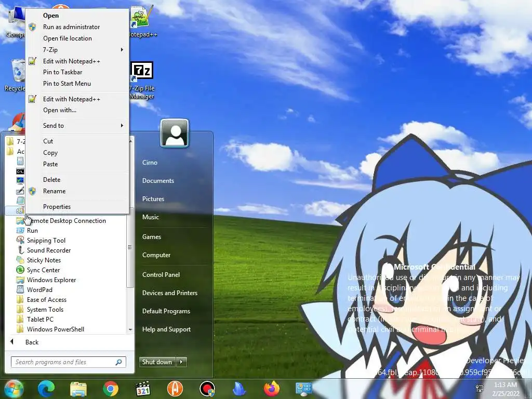
Task: Expand the System Tools folder
Action: click(40, 310)
